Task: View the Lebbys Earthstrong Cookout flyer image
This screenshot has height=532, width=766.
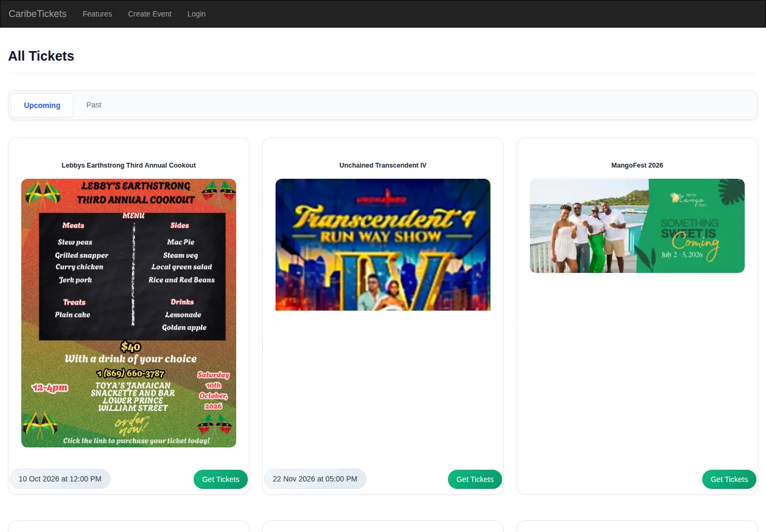Action: pyautogui.click(x=129, y=313)
